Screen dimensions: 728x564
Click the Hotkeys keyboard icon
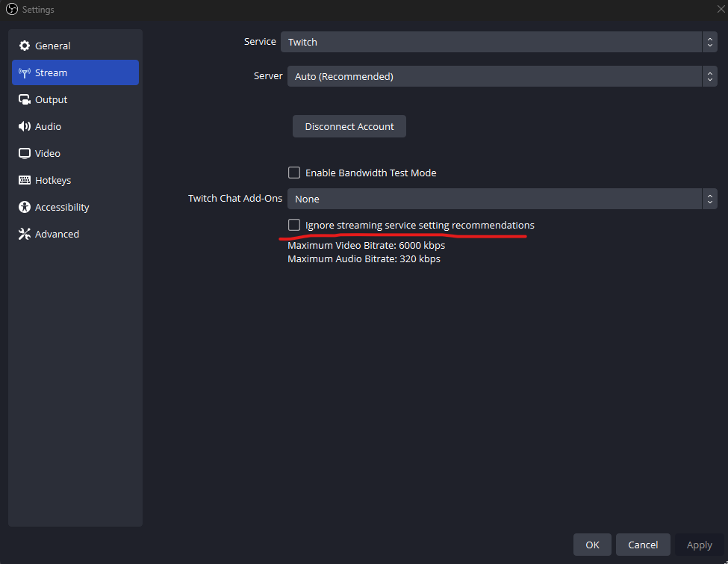pos(24,180)
